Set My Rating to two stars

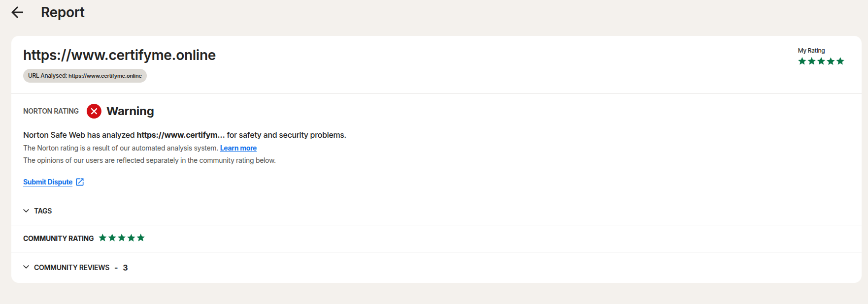[x=811, y=61]
